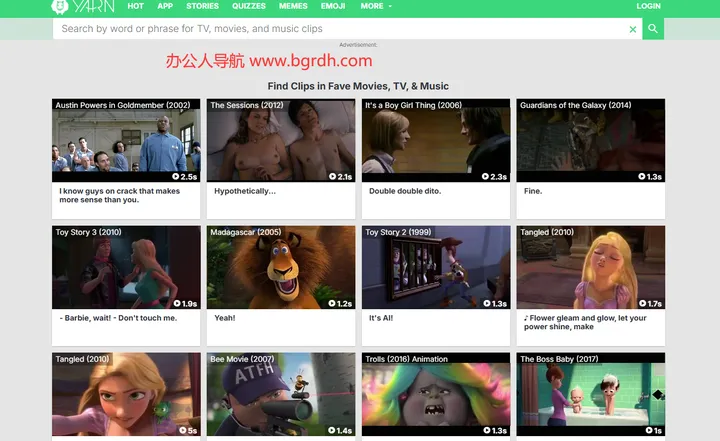Open the APP menu item
The image size is (720, 441).
(x=165, y=6)
